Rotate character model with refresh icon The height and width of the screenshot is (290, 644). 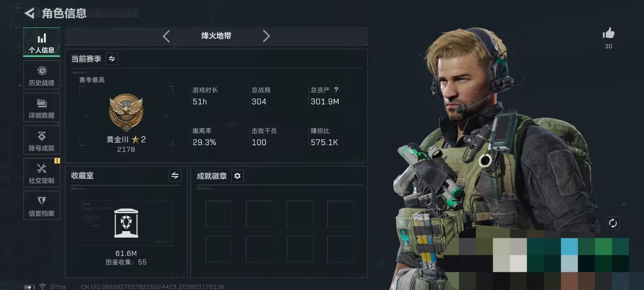point(613,223)
